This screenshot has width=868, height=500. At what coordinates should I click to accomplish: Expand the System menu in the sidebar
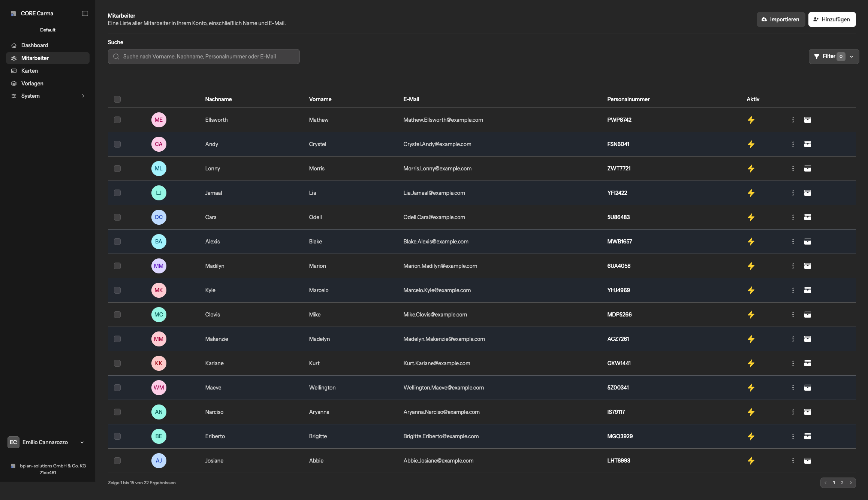(83, 96)
